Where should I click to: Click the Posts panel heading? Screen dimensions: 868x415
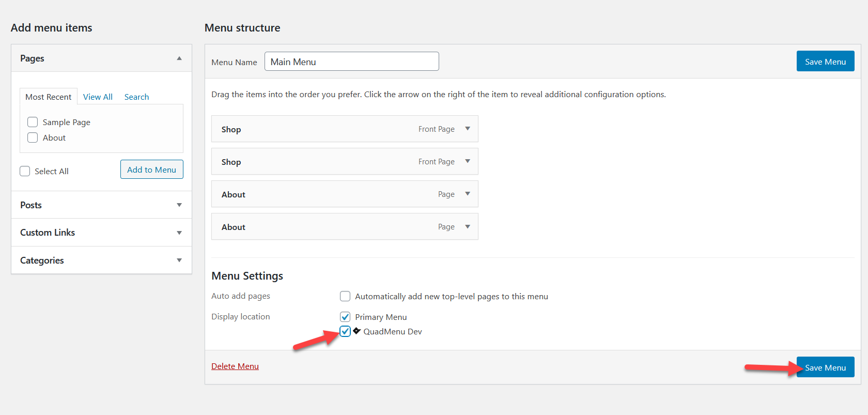point(31,205)
